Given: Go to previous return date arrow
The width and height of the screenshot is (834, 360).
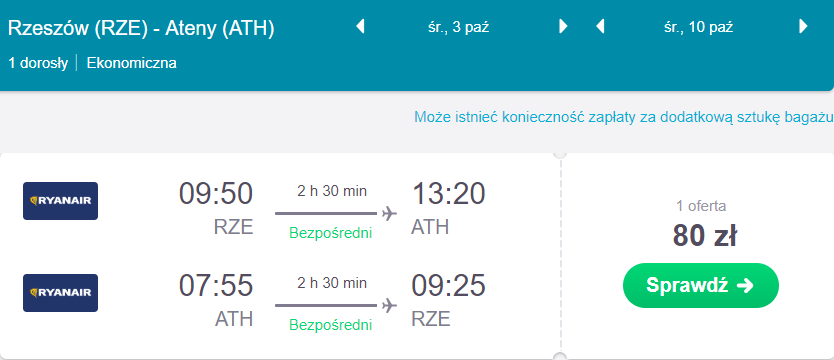Looking at the screenshot, I should pyautogui.click(x=601, y=26).
